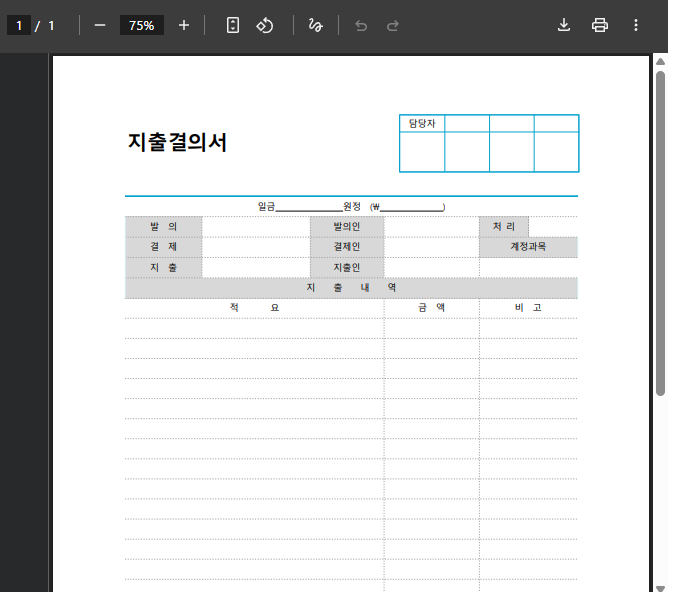
Task: Click the 발 의 label cell
Action: (164, 226)
